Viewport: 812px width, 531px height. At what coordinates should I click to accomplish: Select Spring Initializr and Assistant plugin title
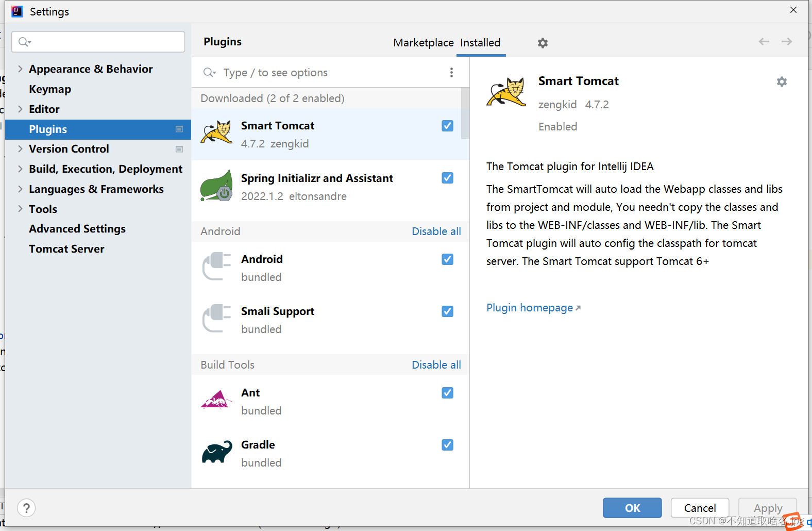coord(317,178)
